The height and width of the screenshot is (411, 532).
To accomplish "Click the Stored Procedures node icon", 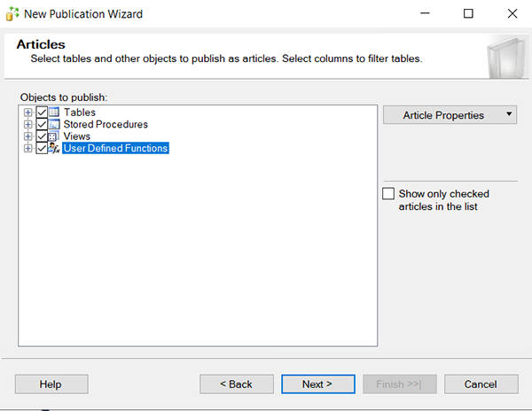I will 53,125.
